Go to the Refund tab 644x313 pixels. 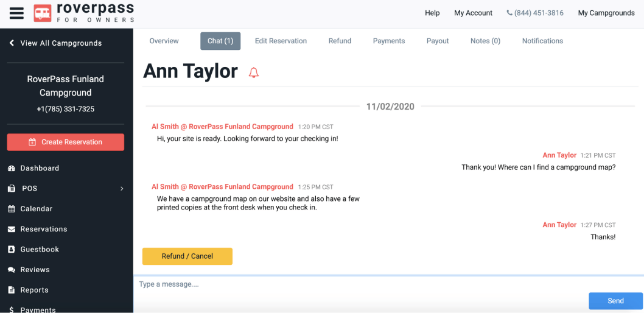click(340, 41)
